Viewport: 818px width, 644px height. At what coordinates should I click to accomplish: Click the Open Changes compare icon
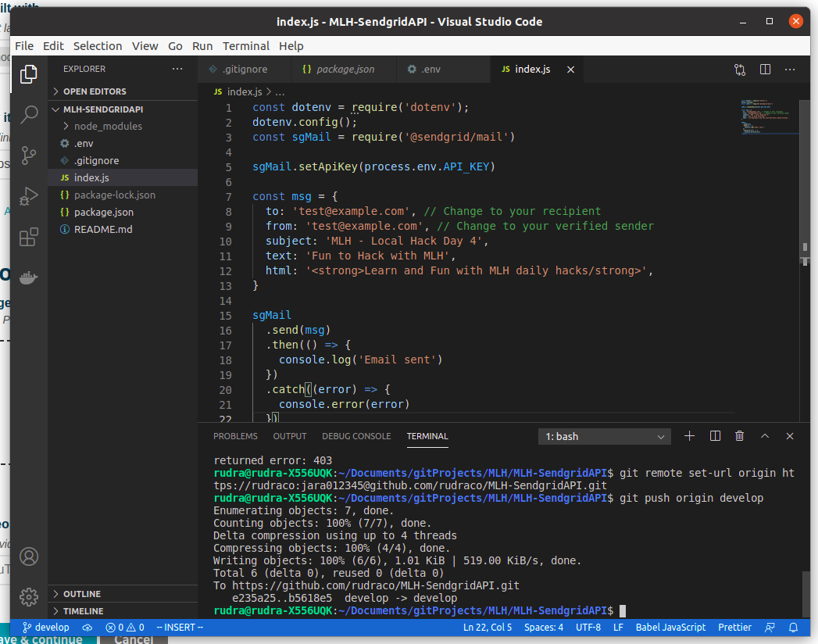coord(740,70)
